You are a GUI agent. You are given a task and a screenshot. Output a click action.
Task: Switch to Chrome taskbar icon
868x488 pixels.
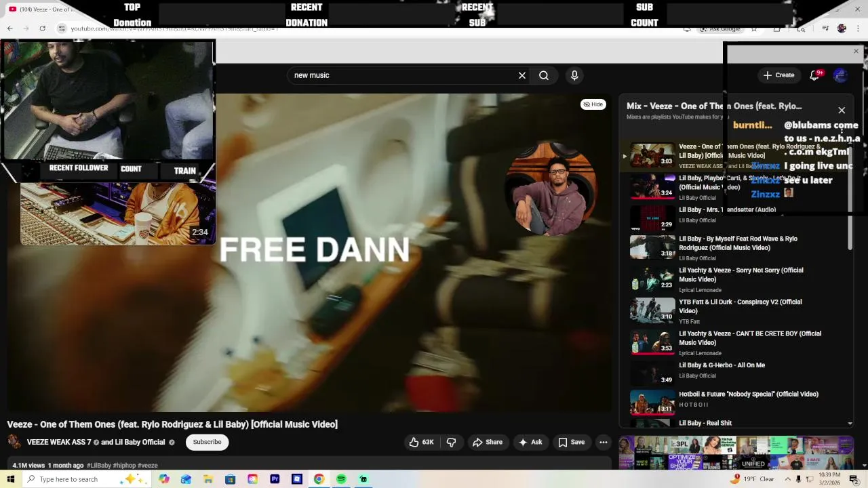click(319, 479)
